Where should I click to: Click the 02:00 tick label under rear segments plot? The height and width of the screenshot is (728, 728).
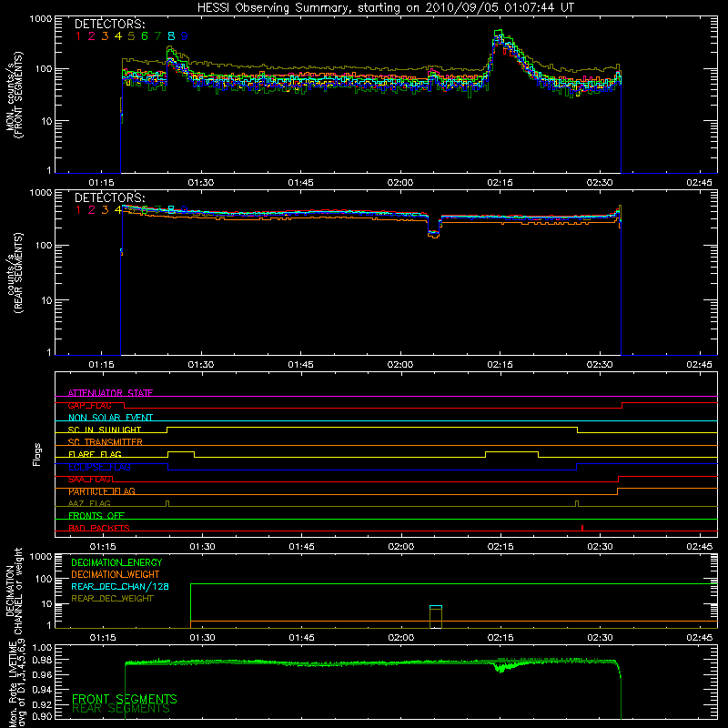point(400,365)
